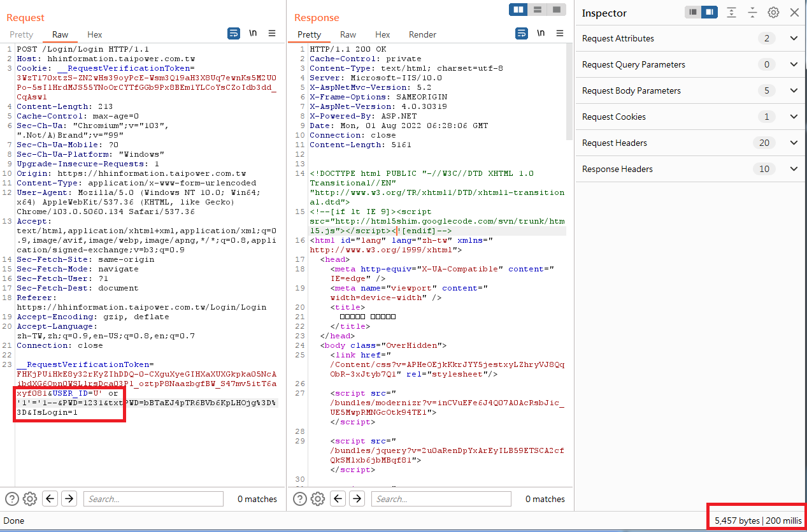This screenshot has height=532, width=807.
Task: Toggle non-printable \n characters in Request panel
Action: [254, 33]
